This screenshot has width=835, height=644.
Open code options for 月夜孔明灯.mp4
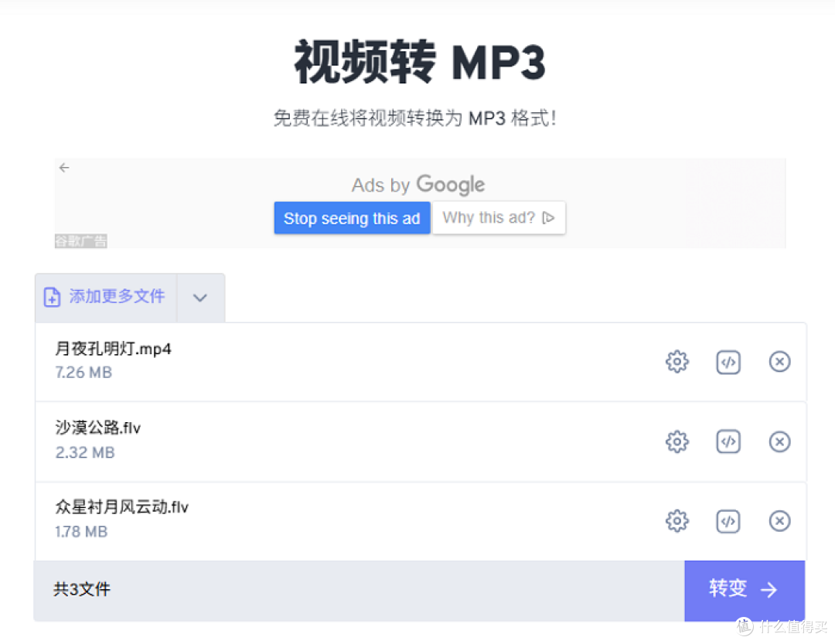pyautogui.click(x=728, y=362)
